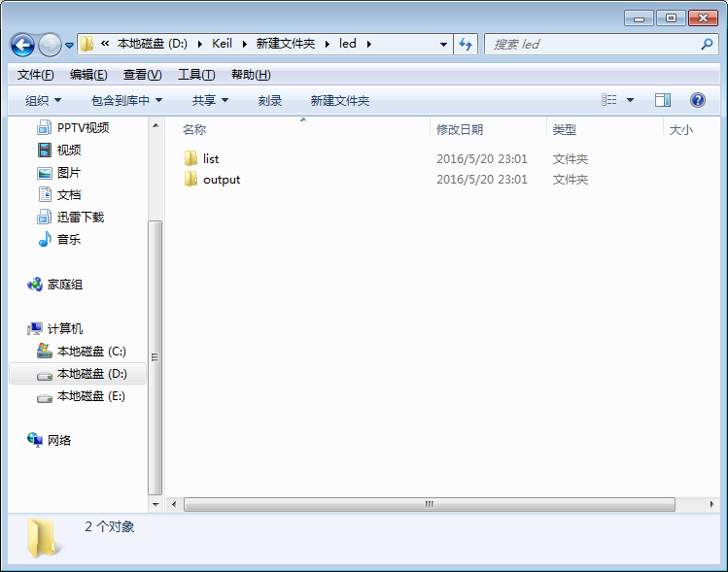Click the Keil breadcrumb segment
Viewport: 728px width, 572px height.
[x=222, y=44]
